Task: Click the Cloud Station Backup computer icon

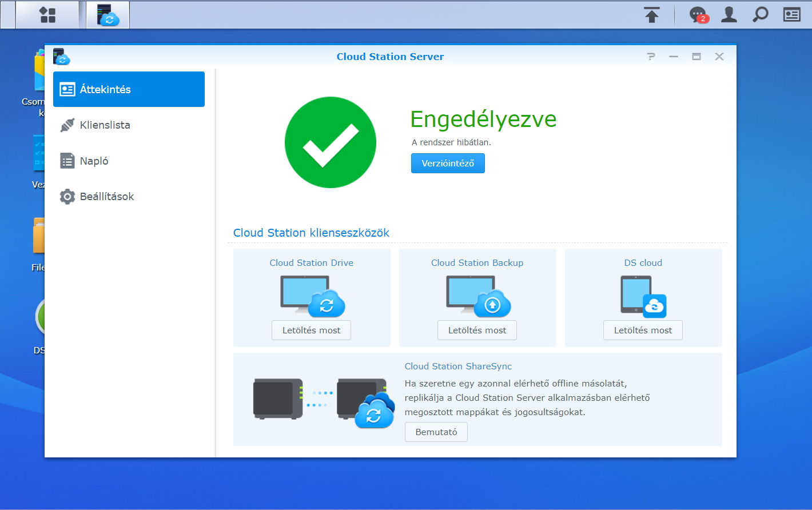Action: coord(477,296)
